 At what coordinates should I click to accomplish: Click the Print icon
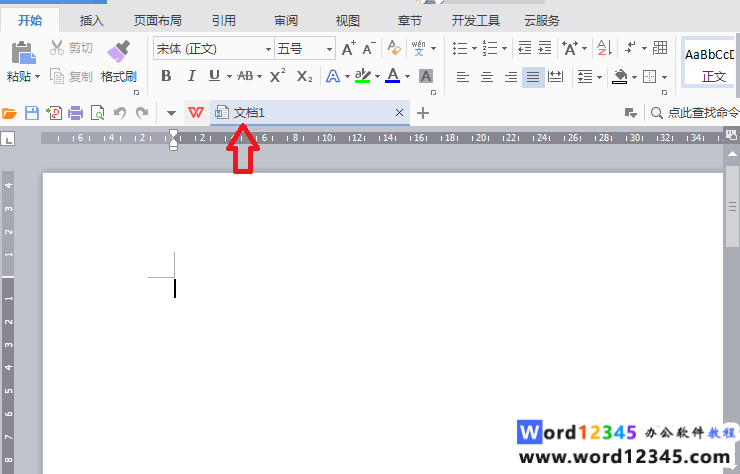(76, 113)
